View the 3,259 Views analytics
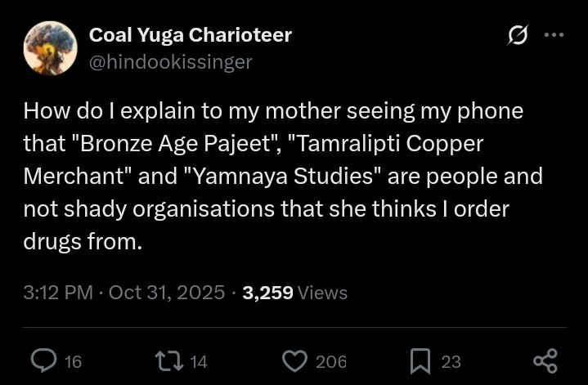Viewport: 588px width, 385px height. (295, 293)
